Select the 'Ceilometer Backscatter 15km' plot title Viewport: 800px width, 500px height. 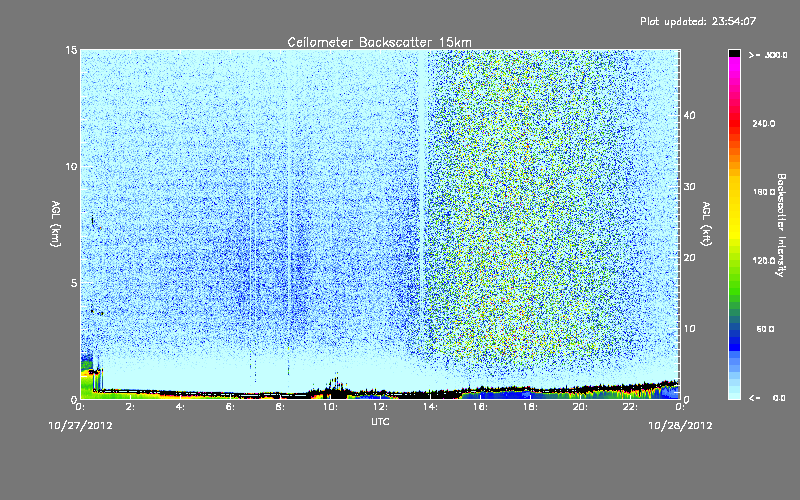click(379, 42)
